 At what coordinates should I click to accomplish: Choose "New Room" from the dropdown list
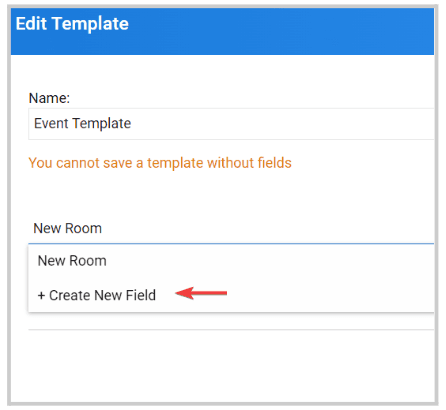(x=72, y=261)
